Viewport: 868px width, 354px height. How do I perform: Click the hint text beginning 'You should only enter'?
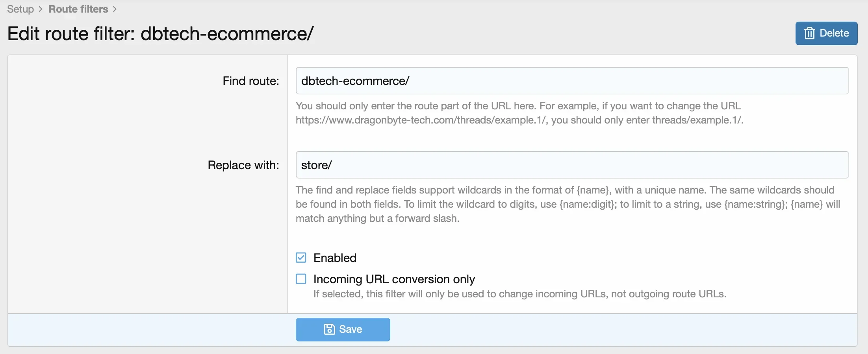tap(519, 113)
